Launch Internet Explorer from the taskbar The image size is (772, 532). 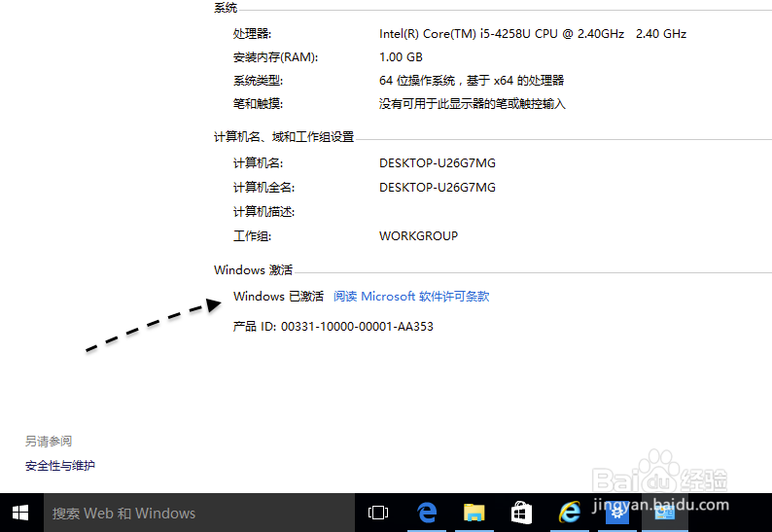pyautogui.click(x=569, y=513)
